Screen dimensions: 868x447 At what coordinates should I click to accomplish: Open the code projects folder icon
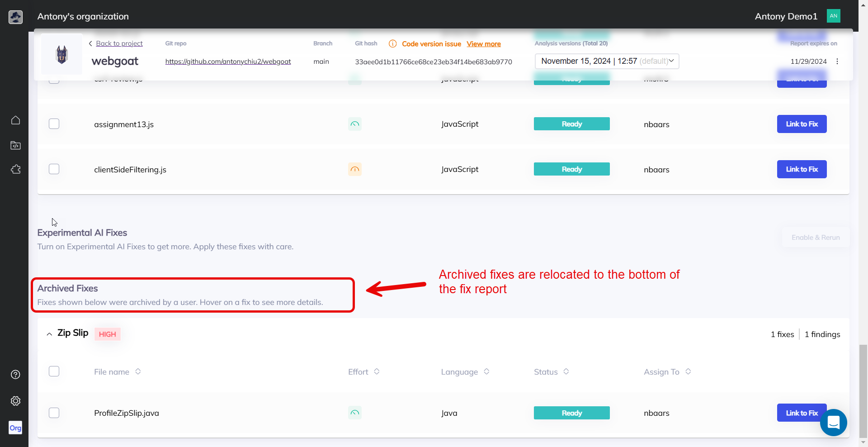point(15,145)
